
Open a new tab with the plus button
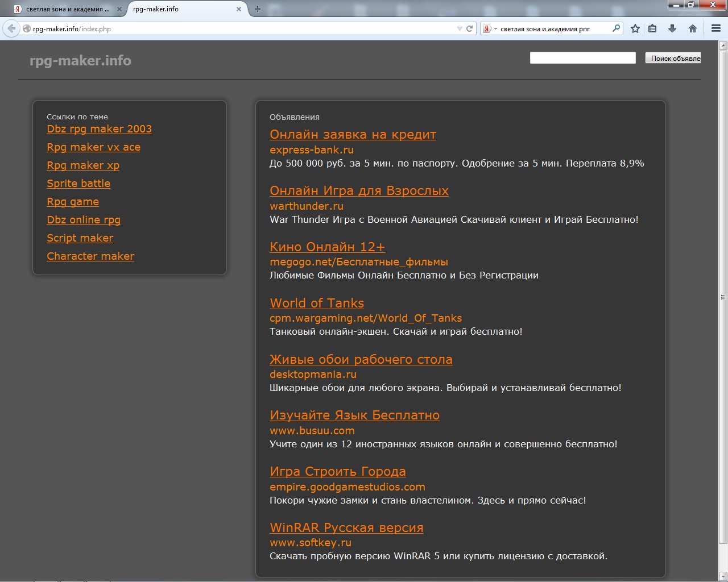pos(258,9)
